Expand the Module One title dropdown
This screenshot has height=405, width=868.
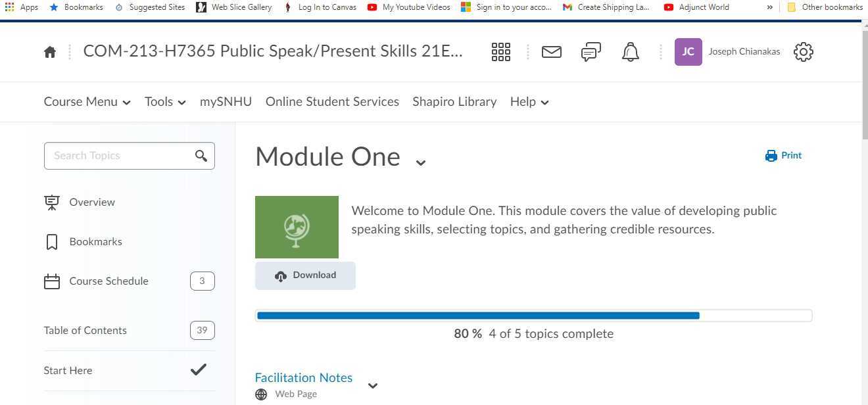[420, 161]
